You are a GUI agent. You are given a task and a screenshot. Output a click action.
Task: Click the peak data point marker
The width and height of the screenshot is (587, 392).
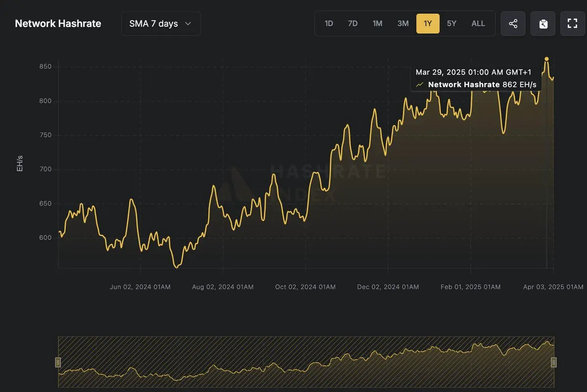point(546,59)
